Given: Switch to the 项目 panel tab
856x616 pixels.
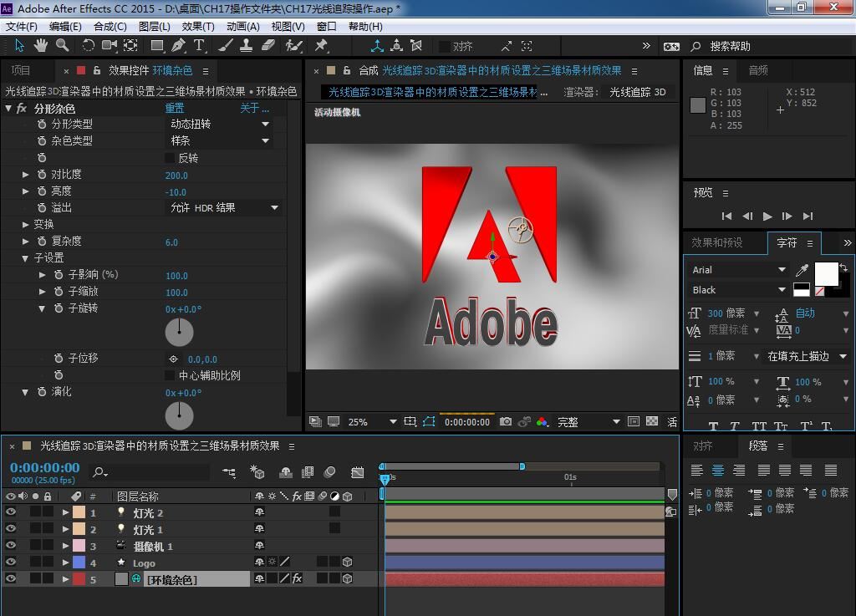Looking at the screenshot, I should point(21,70).
